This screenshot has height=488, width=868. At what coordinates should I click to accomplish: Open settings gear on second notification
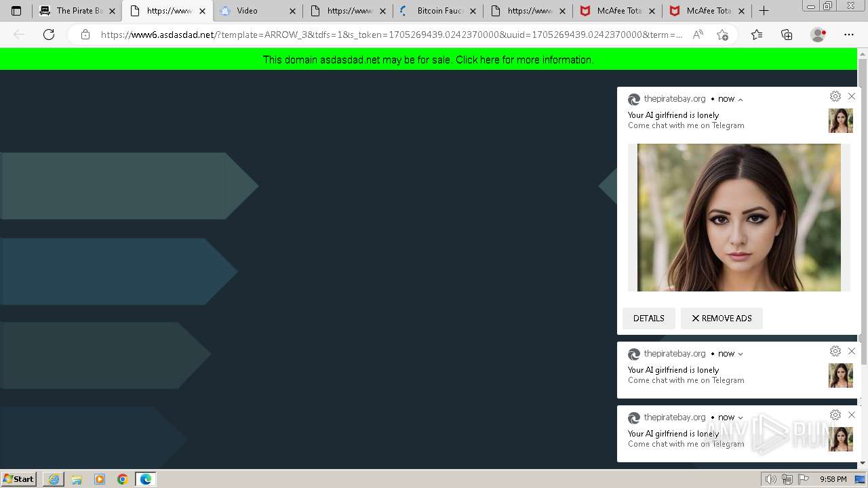[x=835, y=351]
